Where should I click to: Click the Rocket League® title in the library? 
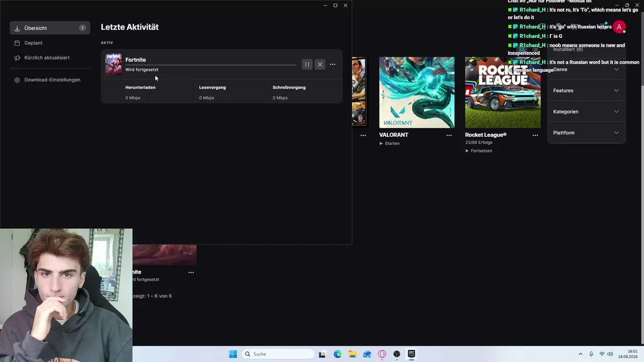486,135
